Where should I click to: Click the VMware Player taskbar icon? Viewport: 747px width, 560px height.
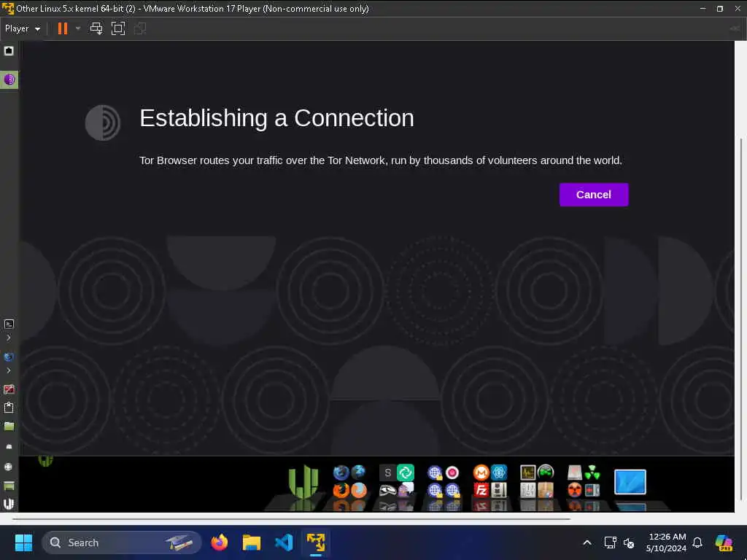click(316, 542)
